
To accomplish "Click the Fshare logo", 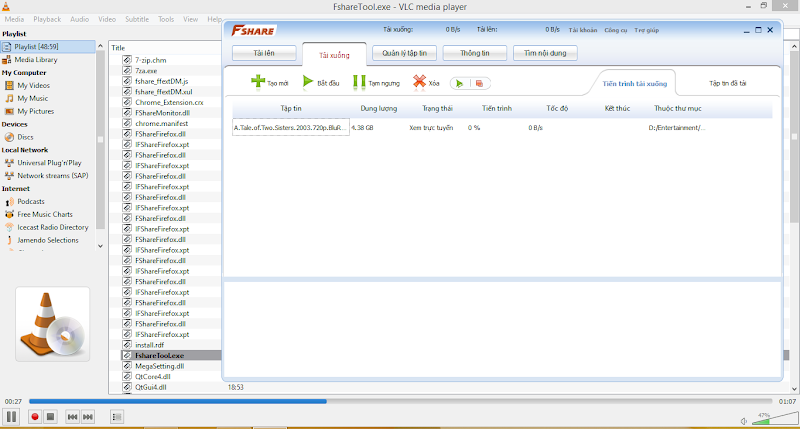I will [x=253, y=31].
